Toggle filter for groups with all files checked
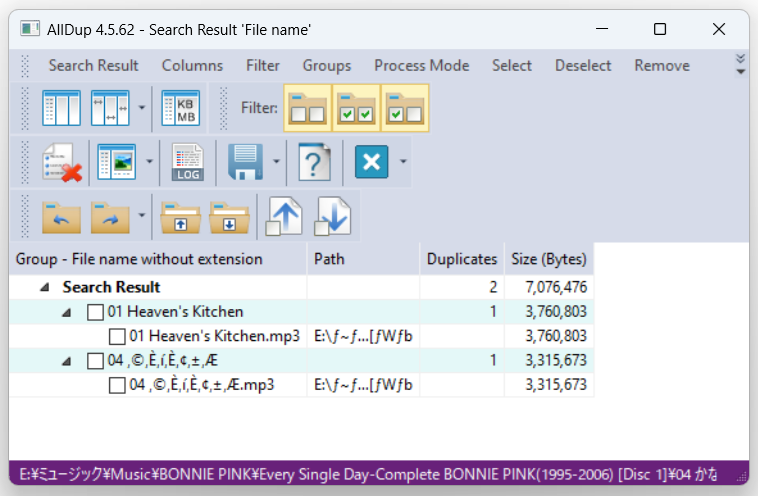The width and height of the screenshot is (758, 496). [356, 108]
